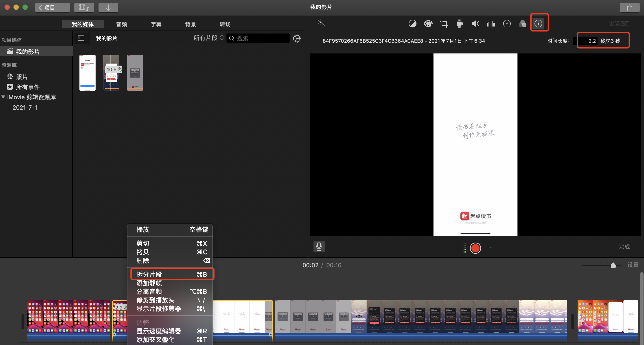Open the color balance adjustment tool
The height and width of the screenshot is (345, 644).
point(412,24)
